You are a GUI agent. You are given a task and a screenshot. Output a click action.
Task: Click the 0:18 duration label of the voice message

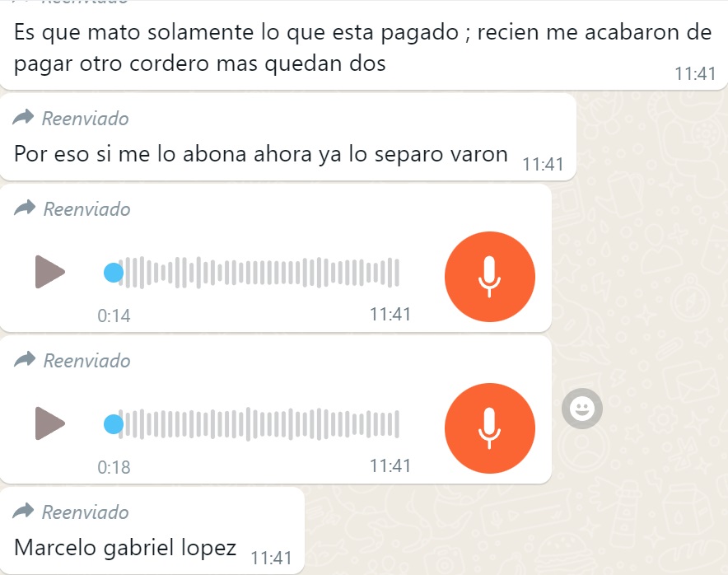click(x=114, y=467)
